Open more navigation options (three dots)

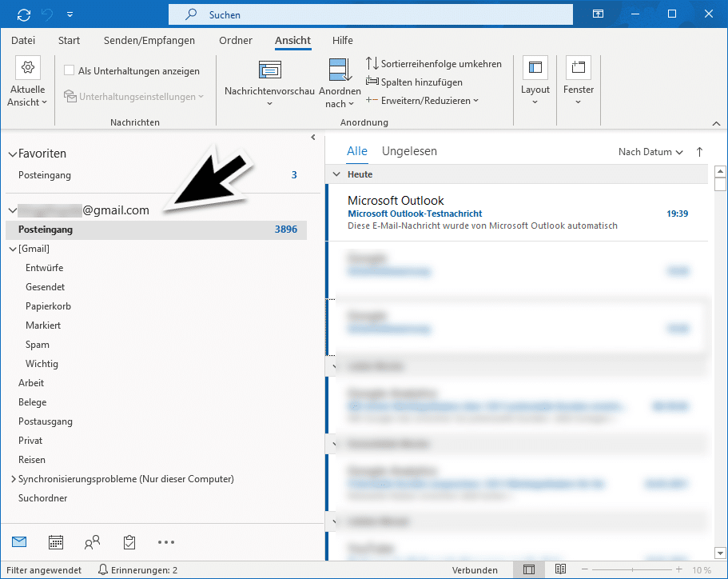coord(165,542)
